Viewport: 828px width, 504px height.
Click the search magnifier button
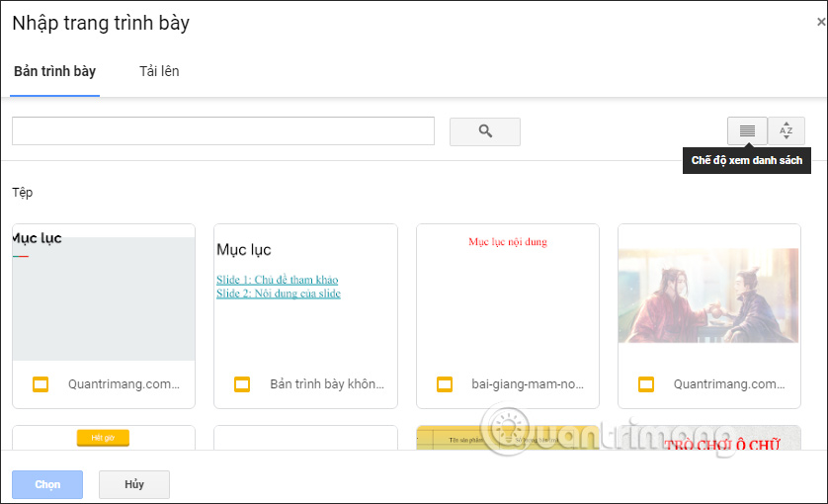tap(485, 131)
